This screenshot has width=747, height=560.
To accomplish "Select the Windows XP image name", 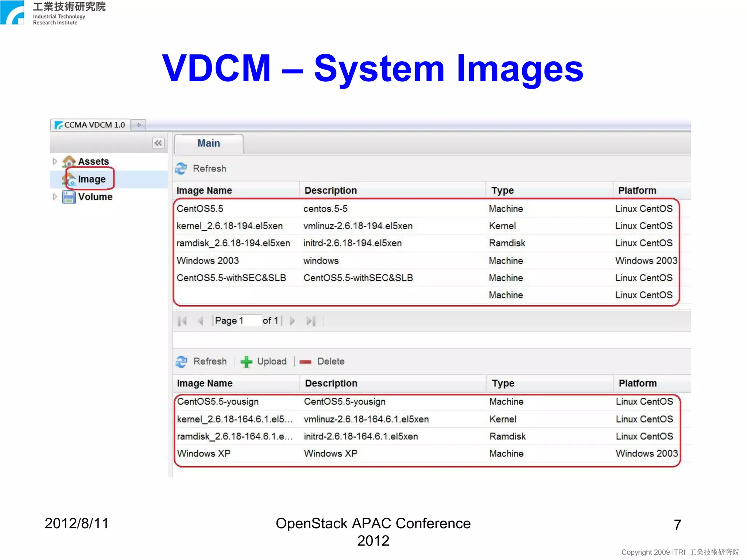I will [x=204, y=454].
